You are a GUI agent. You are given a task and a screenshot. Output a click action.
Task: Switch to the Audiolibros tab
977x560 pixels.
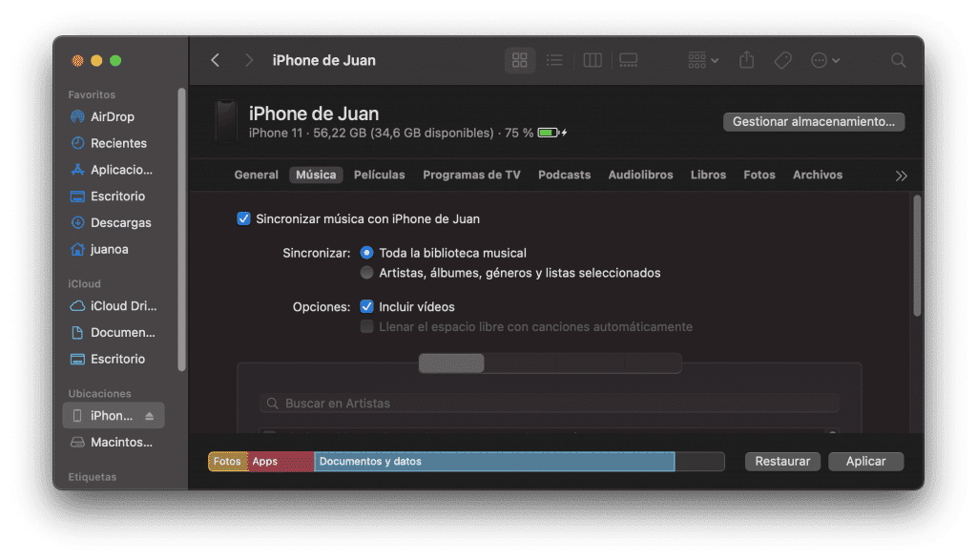pos(640,175)
